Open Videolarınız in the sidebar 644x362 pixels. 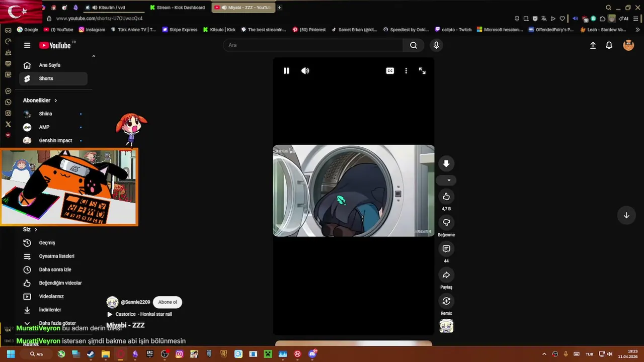tap(53, 297)
